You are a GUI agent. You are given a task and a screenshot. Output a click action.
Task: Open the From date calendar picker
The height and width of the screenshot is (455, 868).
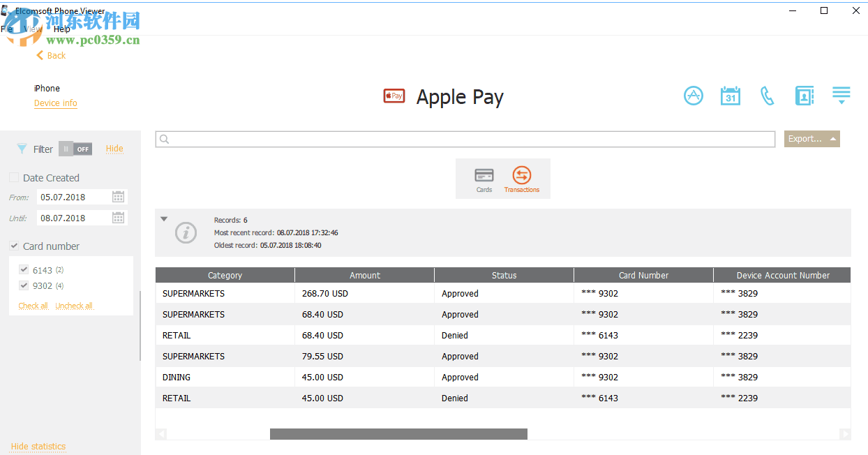tap(119, 197)
